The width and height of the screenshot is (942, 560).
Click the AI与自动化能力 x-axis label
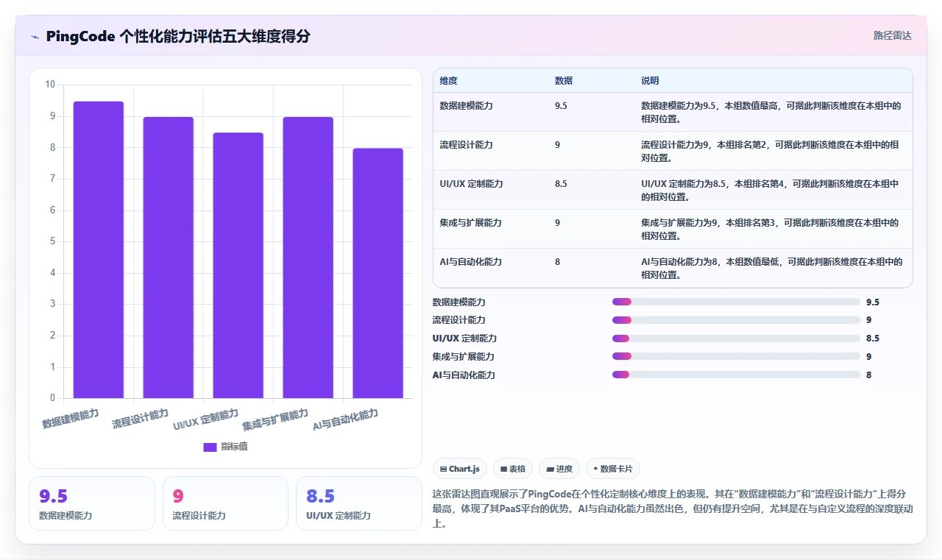tap(346, 420)
